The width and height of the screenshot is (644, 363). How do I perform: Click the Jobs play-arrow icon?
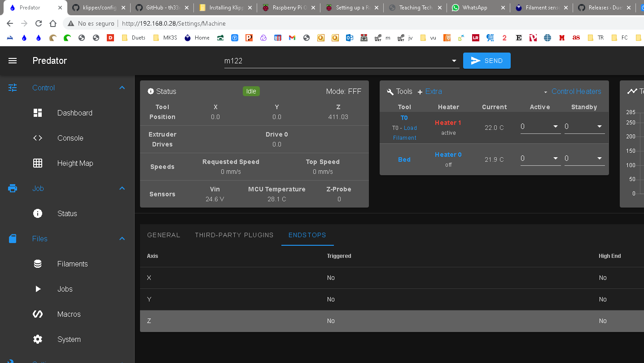click(38, 289)
